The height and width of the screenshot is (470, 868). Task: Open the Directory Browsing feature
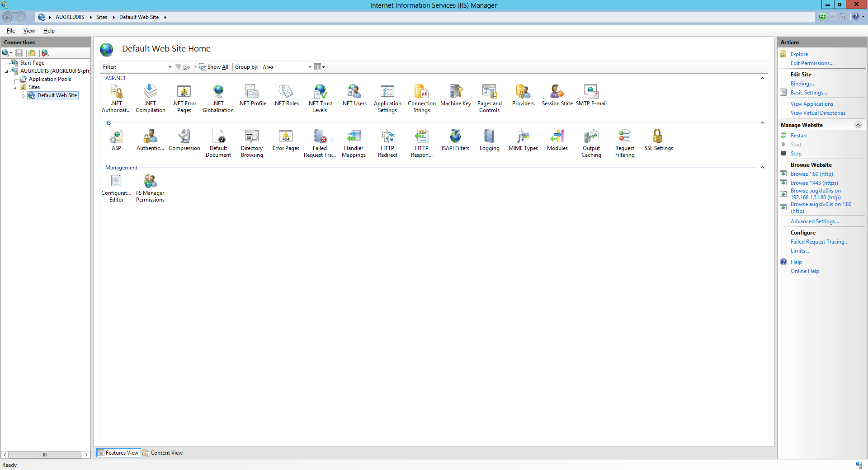(x=252, y=137)
